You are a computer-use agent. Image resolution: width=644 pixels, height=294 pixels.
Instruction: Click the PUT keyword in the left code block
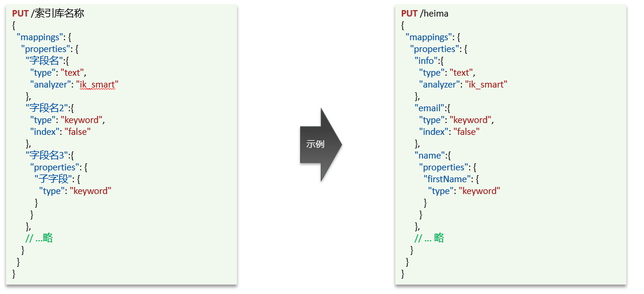pos(20,14)
